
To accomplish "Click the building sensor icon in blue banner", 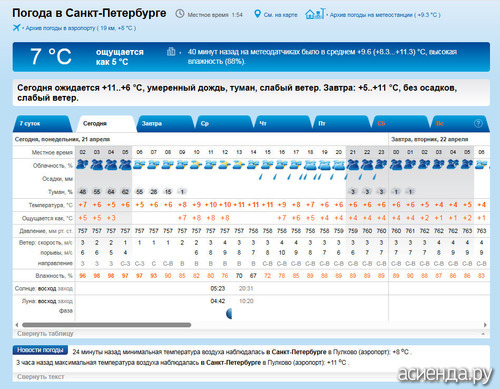I will [x=171, y=51].
